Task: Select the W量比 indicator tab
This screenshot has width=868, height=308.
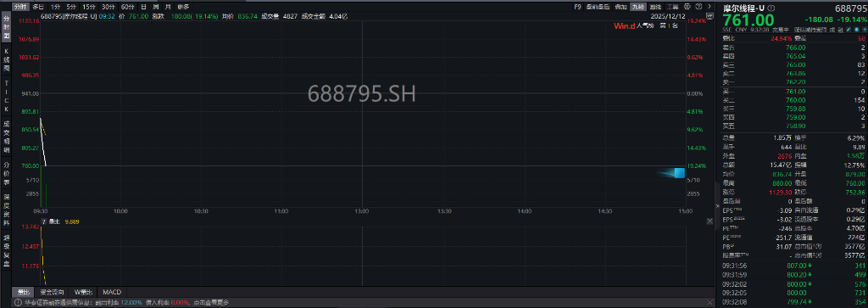Action: click(84, 292)
